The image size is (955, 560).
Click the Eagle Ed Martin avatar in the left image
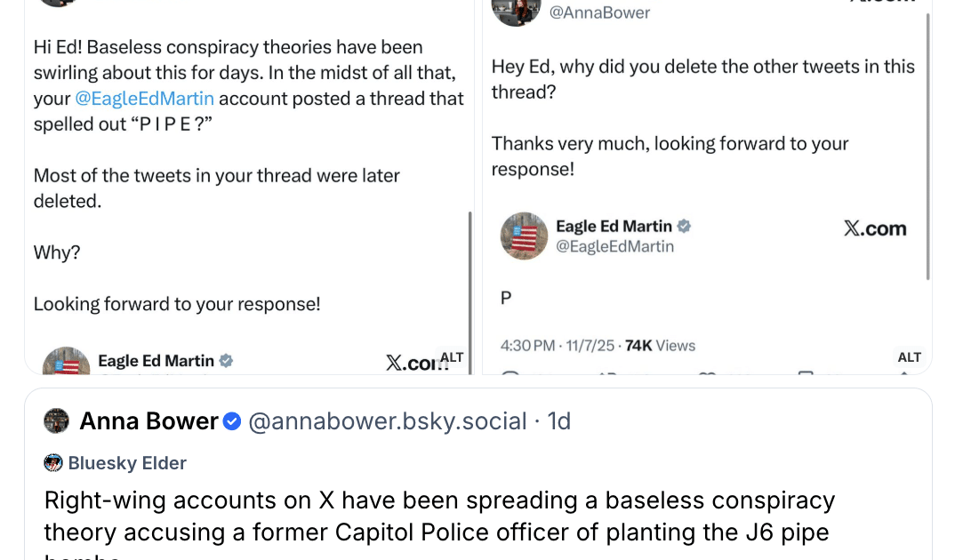click(x=67, y=363)
